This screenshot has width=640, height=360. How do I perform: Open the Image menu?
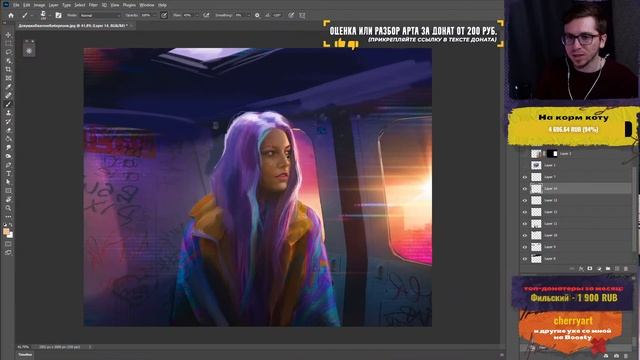tap(39, 5)
